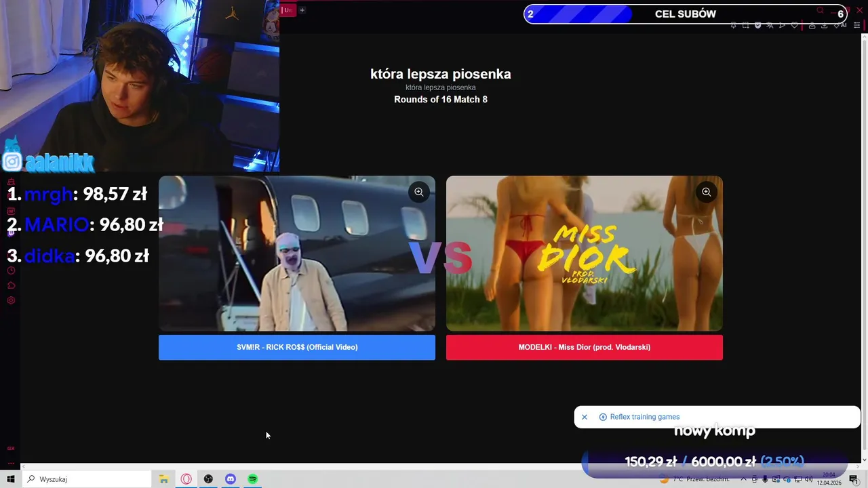Image resolution: width=868 pixels, height=488 pixels.
Task: Open the downloads toolbar icon
Action: pos(824,25)
